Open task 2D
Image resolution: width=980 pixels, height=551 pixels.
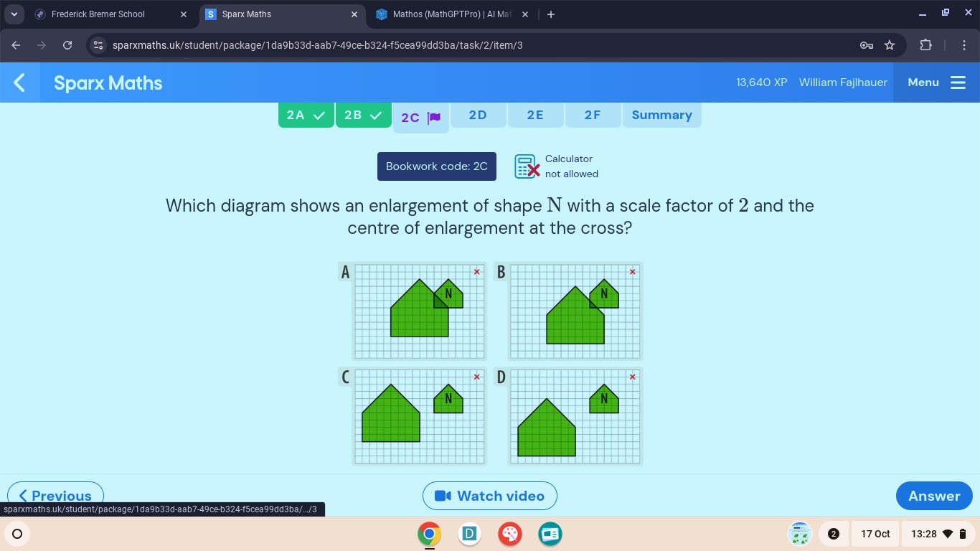coord(478,116)
